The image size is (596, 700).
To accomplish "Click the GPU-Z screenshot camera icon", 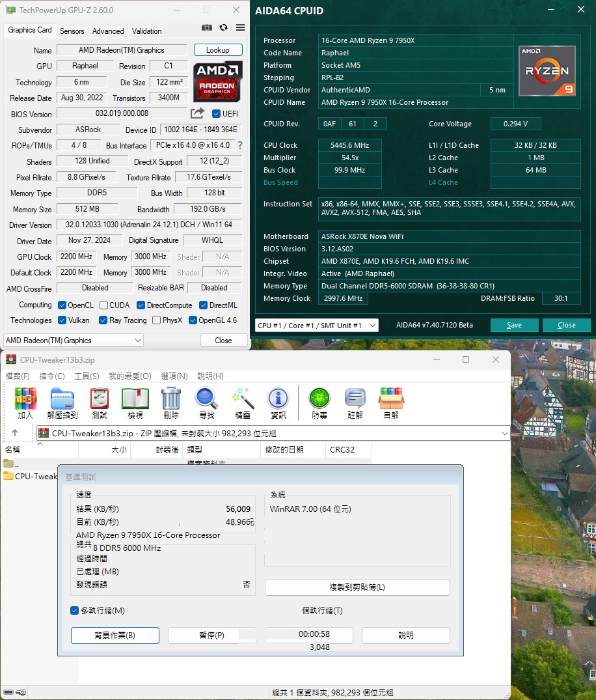I will coord(206,28).
